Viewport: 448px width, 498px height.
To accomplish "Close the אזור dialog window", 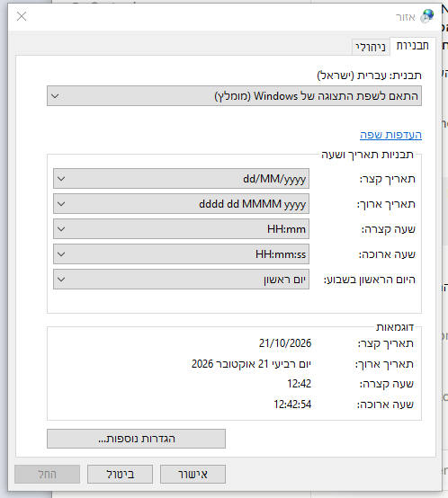I will tap(22, 16).
